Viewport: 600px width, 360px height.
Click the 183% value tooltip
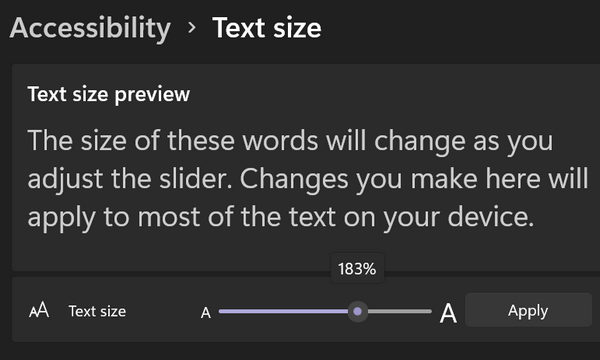(357, 269)
